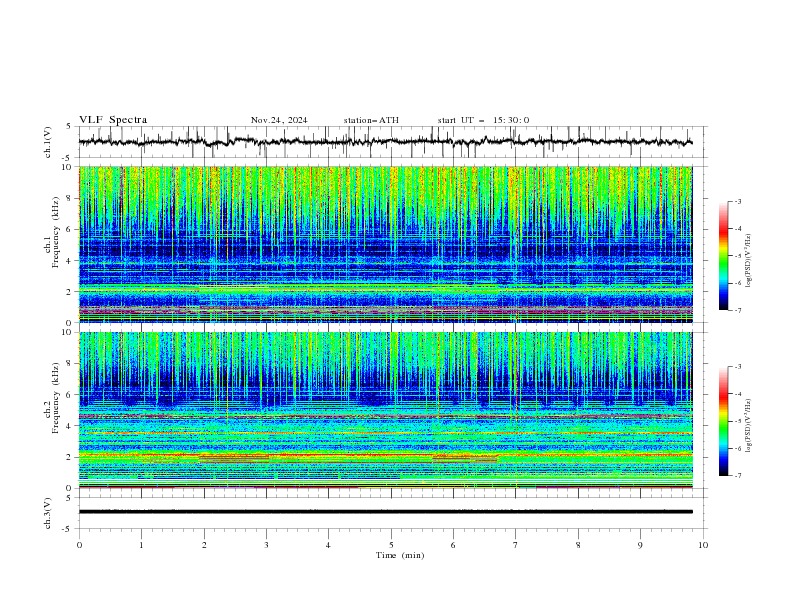Click the "9" minute tick on time axis
Viewport: 792px width, 612px height.
(x=640, y=545)
